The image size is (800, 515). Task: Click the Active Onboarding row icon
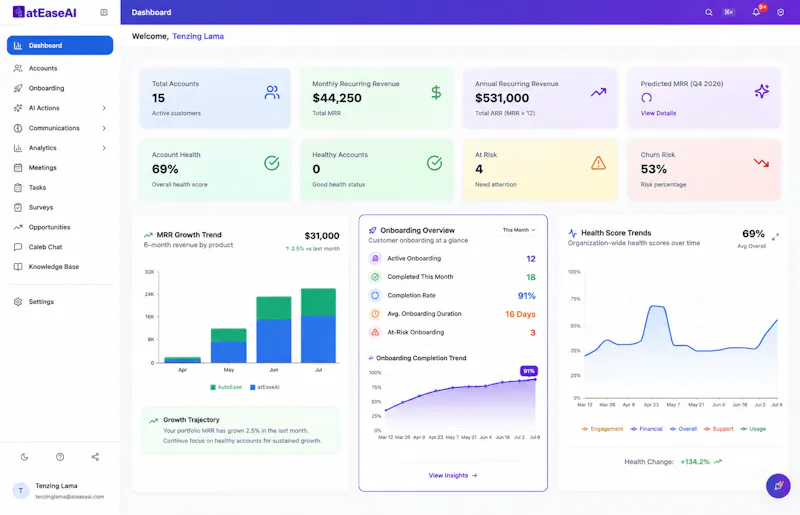point(375,258)
